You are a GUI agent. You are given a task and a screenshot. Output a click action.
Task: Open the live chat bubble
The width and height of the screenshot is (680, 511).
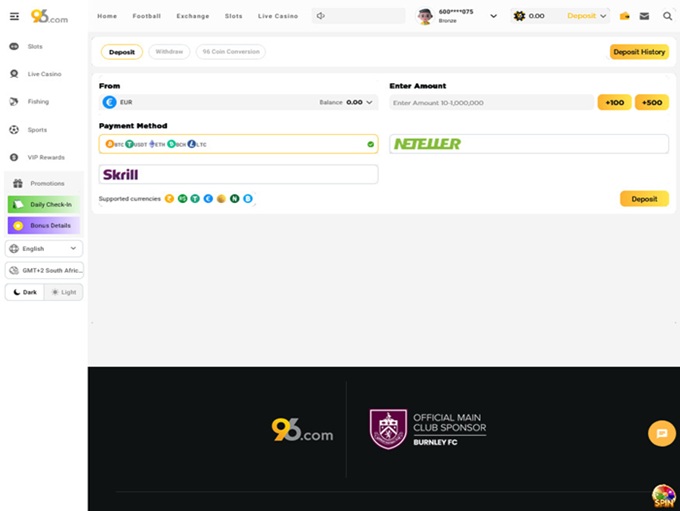(662, 433)
